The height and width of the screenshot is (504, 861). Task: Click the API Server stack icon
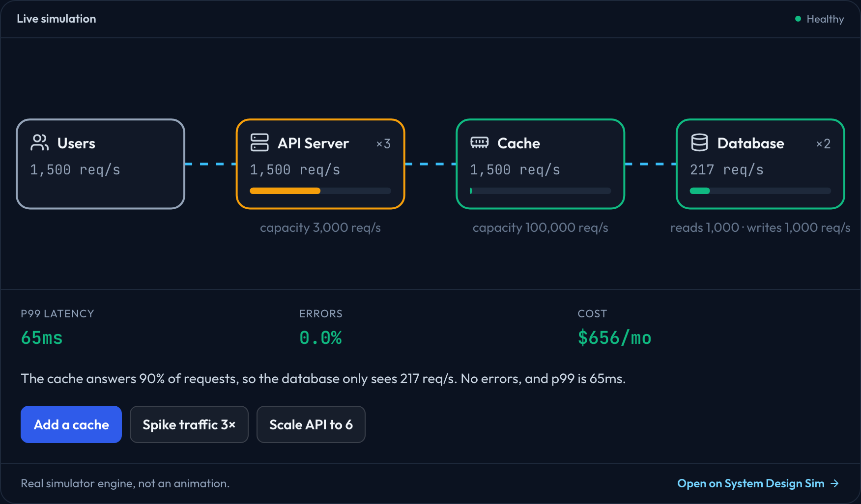pos(259,143)
